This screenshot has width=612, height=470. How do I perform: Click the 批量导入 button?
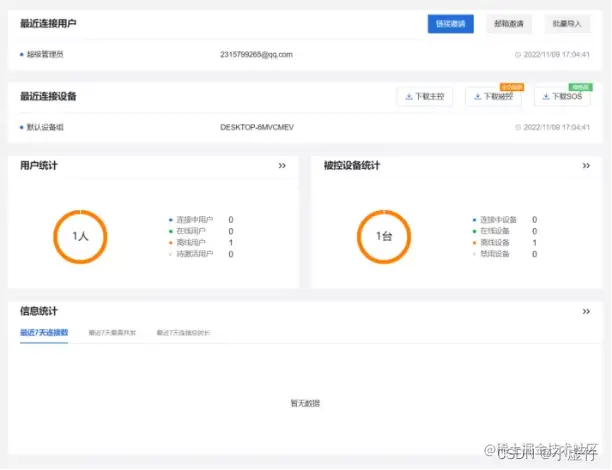(x=567, y=24)
